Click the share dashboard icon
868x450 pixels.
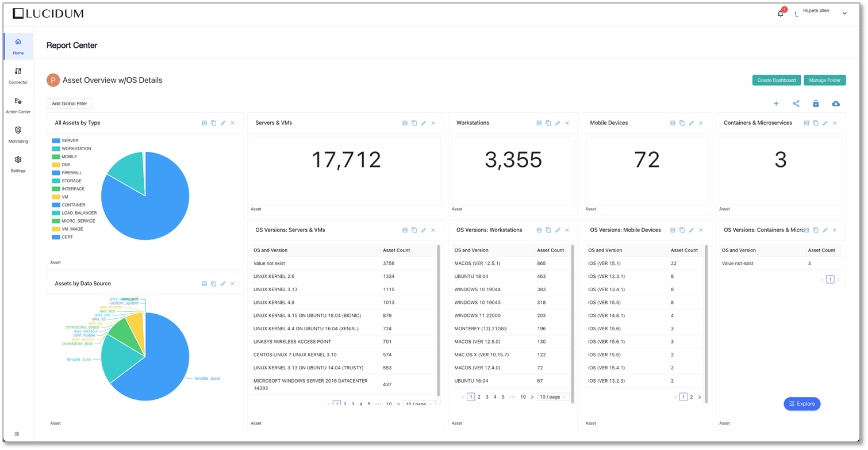click(796, 104)
